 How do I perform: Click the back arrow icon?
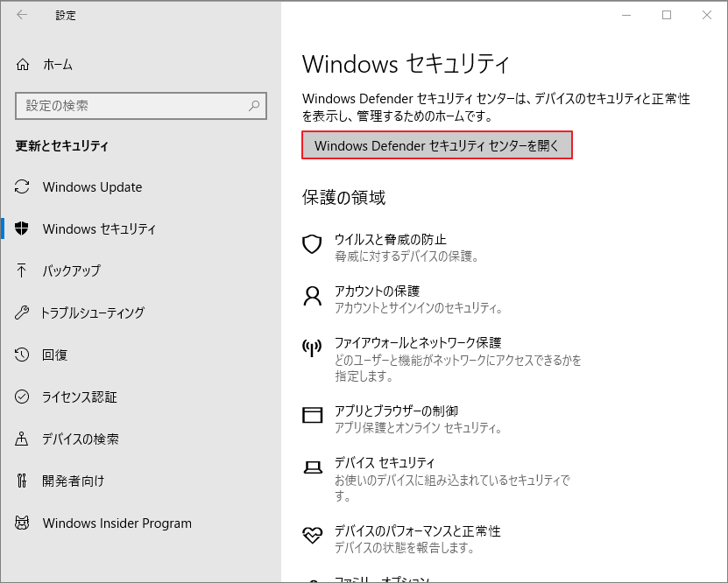point(22,15)
